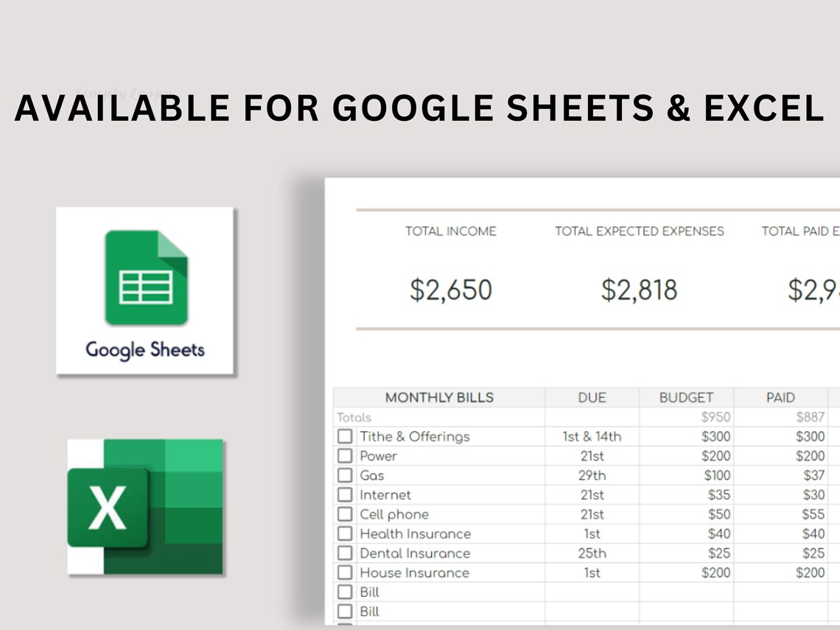Viewport: 840px width, 630px height.
Task: Toggle the Internet bill checkbox
Action: point(344,494)
